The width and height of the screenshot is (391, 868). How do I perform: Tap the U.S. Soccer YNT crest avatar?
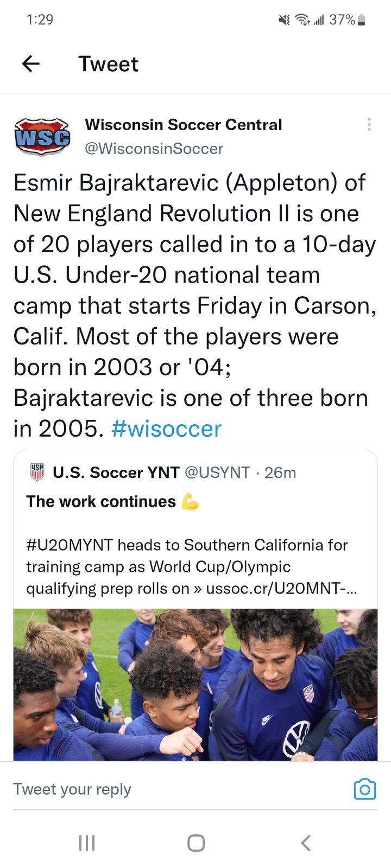tap(37, 473)
